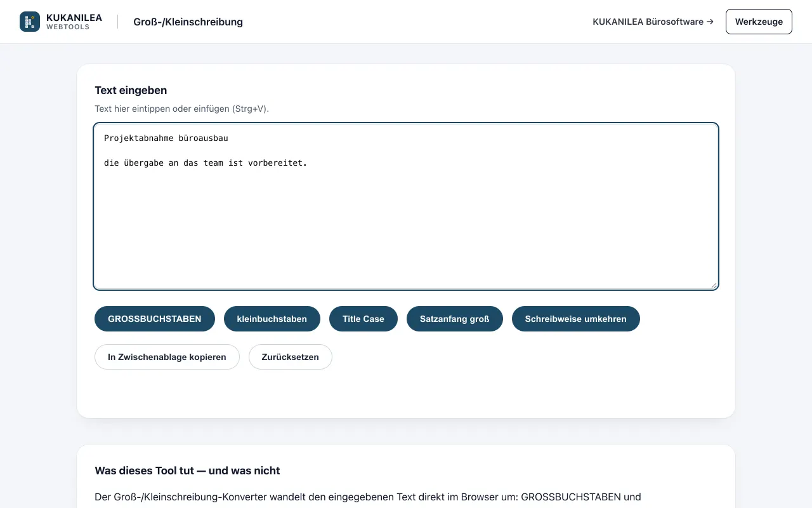Click the hint 'Text hier eintippen oder einfügen'
Image resolution: width=812 pixels, height=508 pixels.
tap(181, 109)
